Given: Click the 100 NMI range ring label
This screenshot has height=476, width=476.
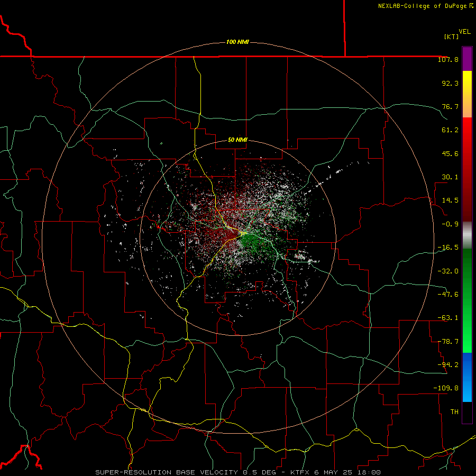Looking at the screenshot, I should tap(237, 42).
